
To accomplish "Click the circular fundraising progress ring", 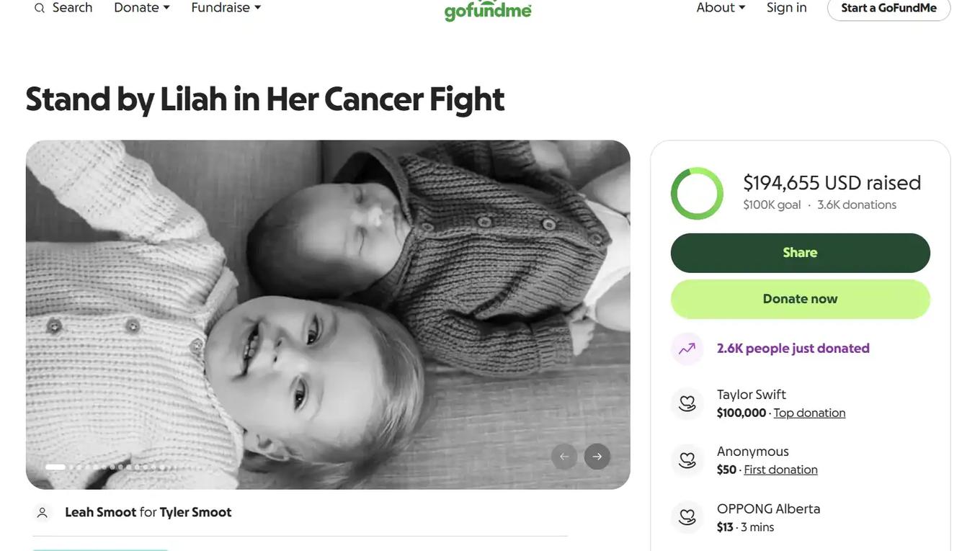I will click(x=697, y=194).
